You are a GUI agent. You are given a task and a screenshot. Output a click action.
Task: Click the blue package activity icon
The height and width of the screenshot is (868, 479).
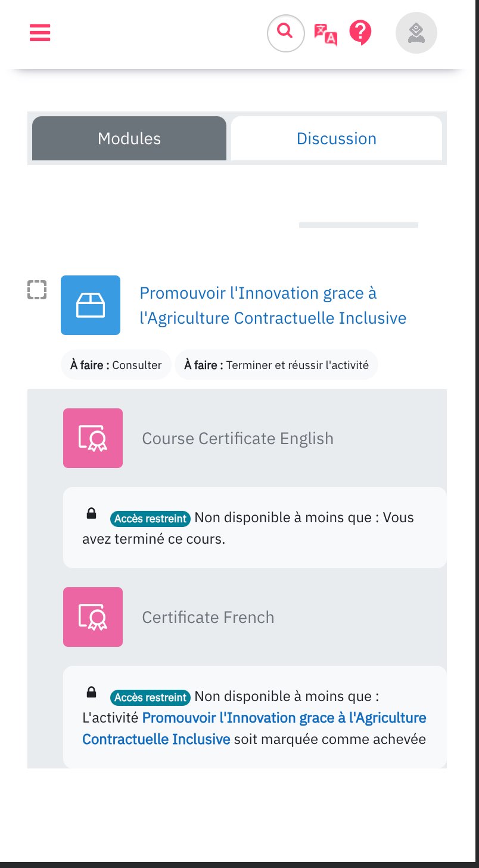pyautogui.click(x=91, y=305)
